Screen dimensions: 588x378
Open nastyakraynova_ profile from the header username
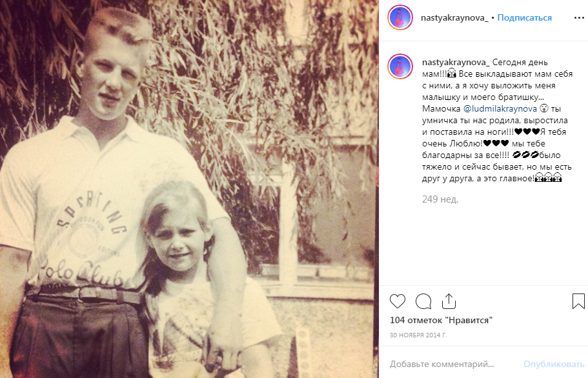[x=454, y=17]
